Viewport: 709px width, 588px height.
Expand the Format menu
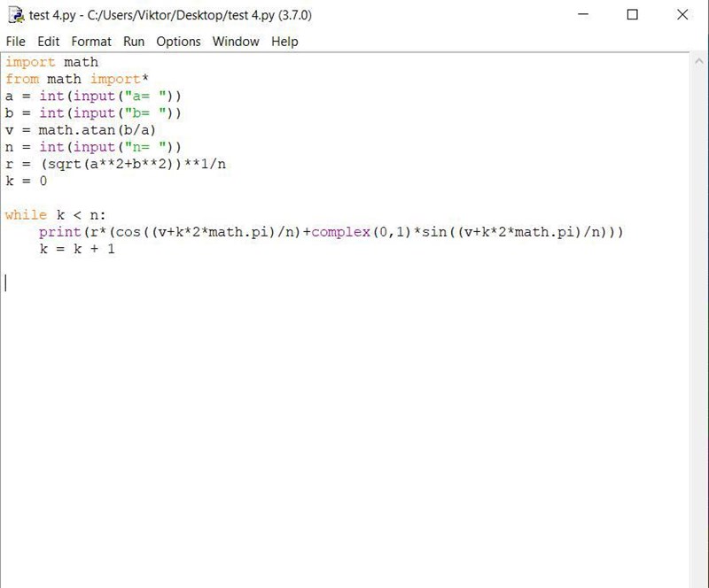[x=91, y=42]
